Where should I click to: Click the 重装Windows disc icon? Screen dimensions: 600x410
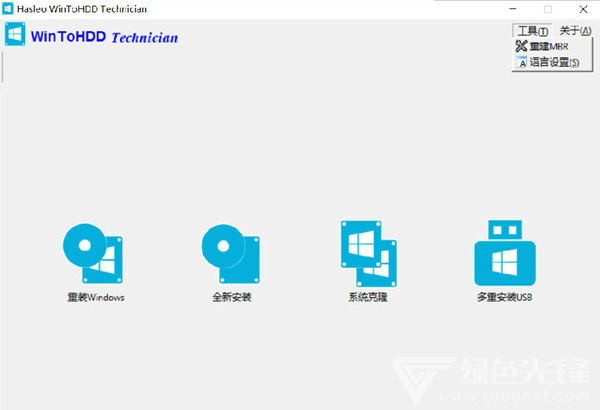[93, 254]
